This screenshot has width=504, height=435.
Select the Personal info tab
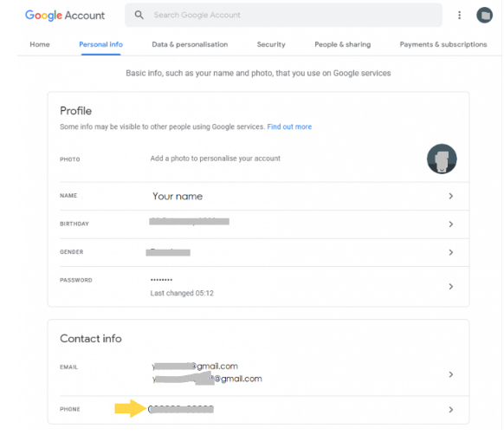(x=101, y=44)
